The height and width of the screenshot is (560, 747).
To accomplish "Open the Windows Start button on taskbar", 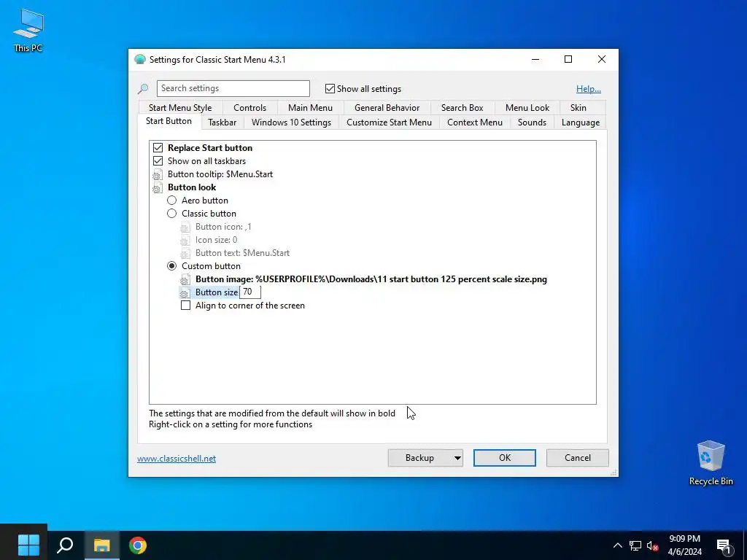I will point(28,545).
